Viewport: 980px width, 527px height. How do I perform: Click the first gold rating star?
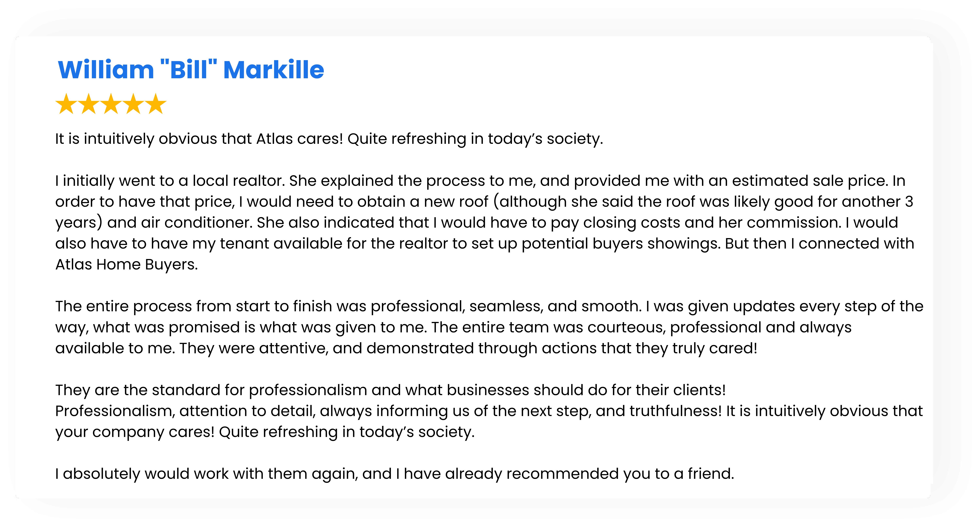tap(67, 104)
